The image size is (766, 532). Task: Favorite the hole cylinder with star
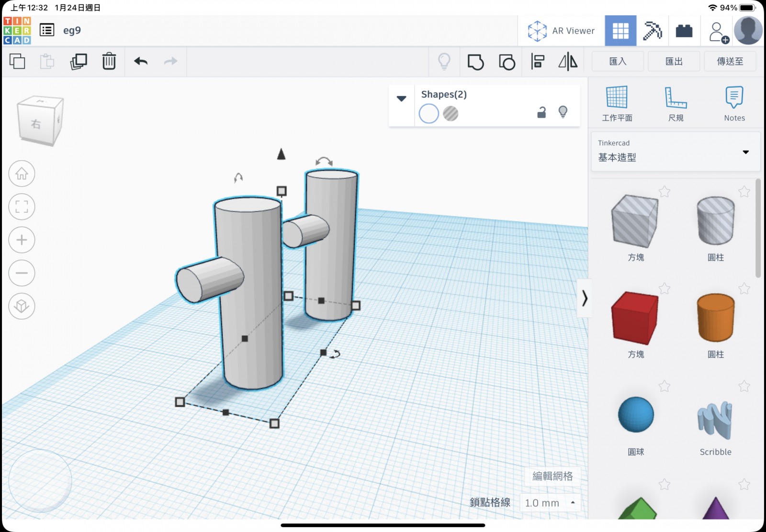coord(744,192)
